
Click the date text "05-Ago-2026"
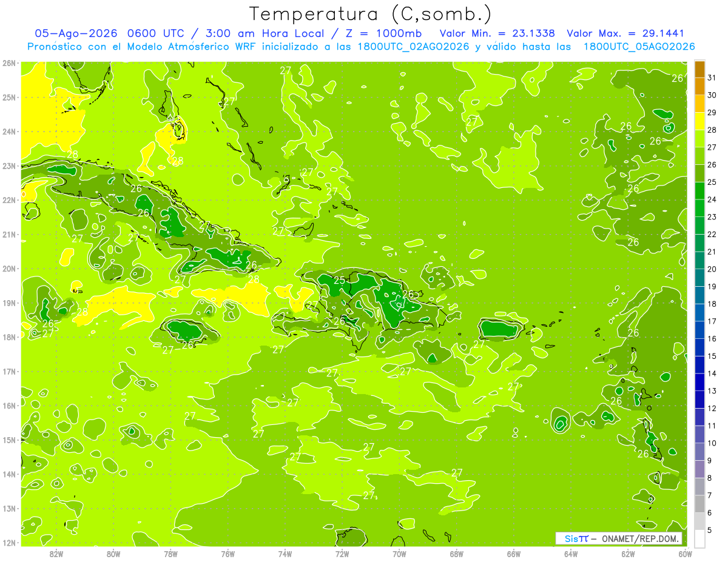pos(76,33)
